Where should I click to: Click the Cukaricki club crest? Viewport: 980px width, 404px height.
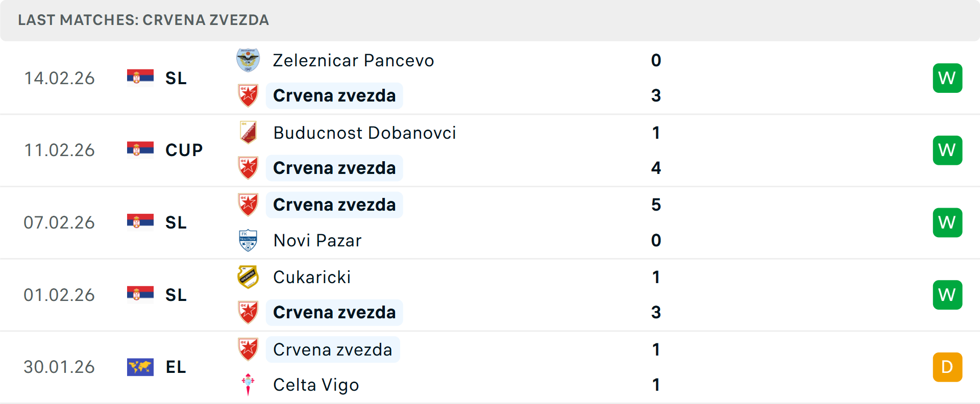coord(248,277)
